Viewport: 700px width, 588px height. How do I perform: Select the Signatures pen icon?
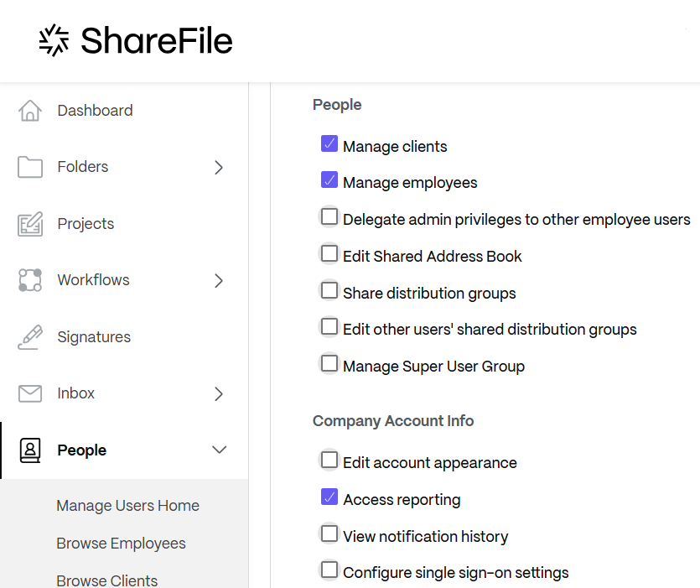pos(29,336)
